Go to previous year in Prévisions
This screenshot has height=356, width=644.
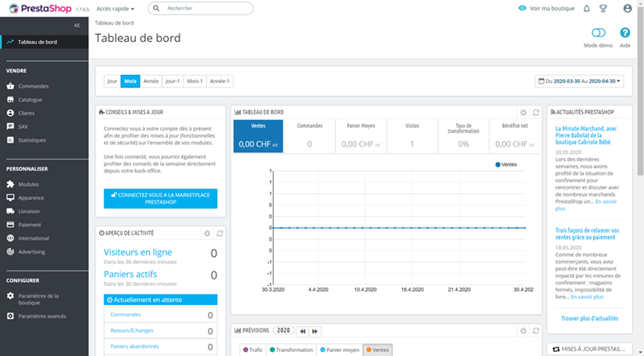[x=303, y=331]
